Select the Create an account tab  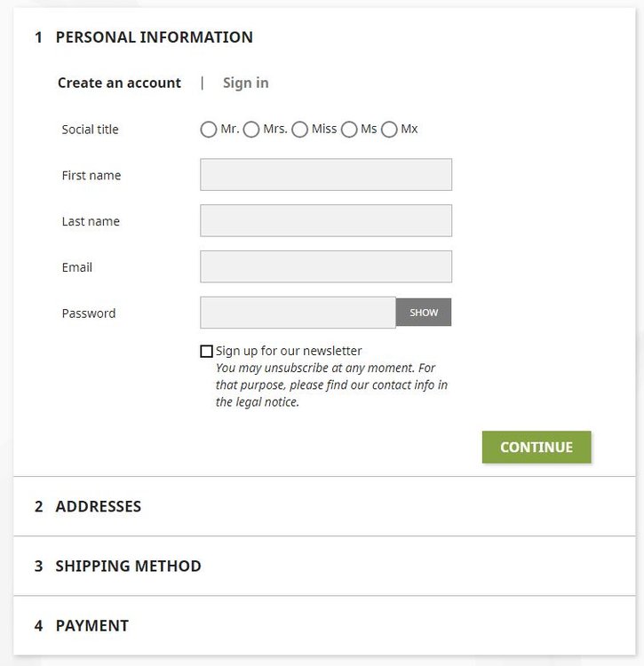point(119,83)
